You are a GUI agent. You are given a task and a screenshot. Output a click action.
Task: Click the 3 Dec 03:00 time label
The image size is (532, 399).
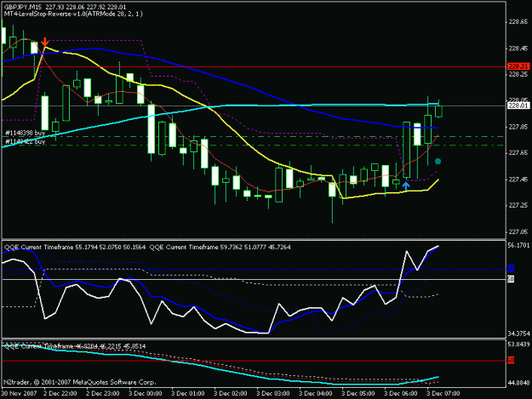(x=272, y=393)
